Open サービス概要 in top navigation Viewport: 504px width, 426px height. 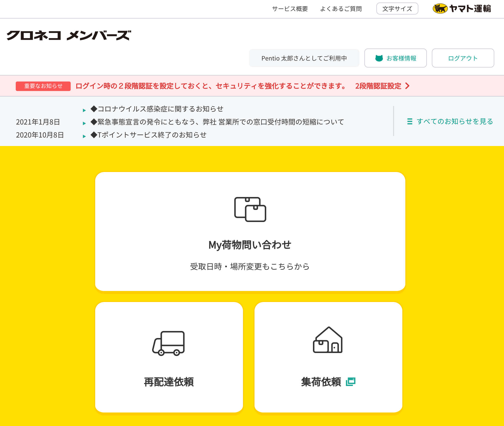point(290,9)
